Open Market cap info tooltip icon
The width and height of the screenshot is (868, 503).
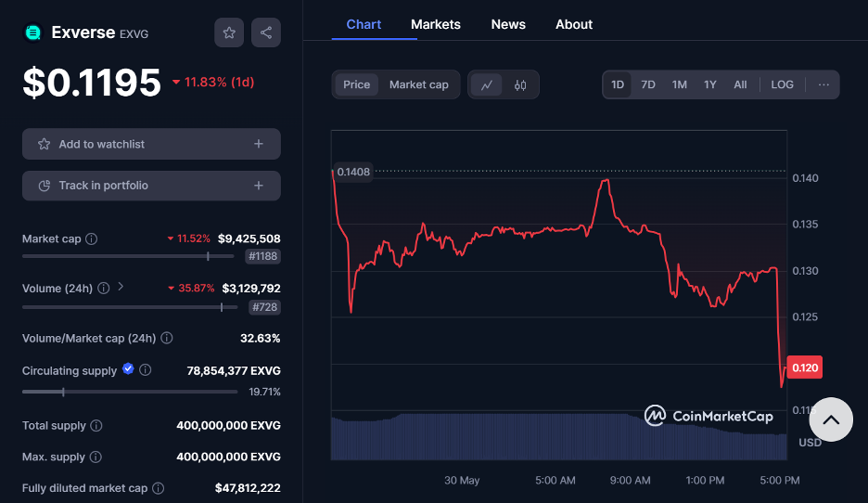click(x=91, y=239)
